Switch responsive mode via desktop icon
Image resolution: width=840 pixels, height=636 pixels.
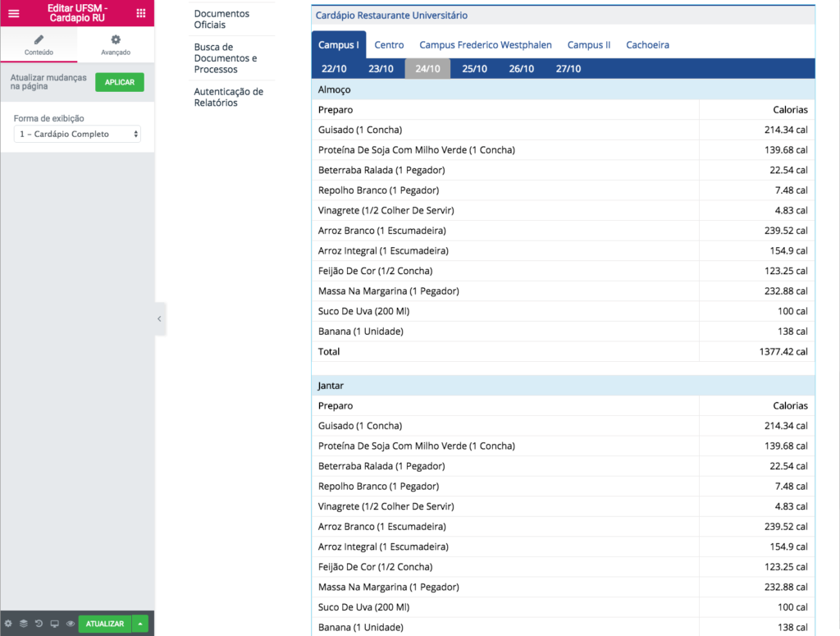55,624
